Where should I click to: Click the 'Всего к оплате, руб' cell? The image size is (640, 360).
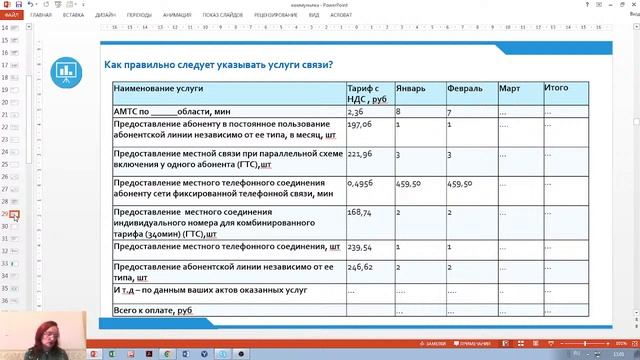click(229, 310)
